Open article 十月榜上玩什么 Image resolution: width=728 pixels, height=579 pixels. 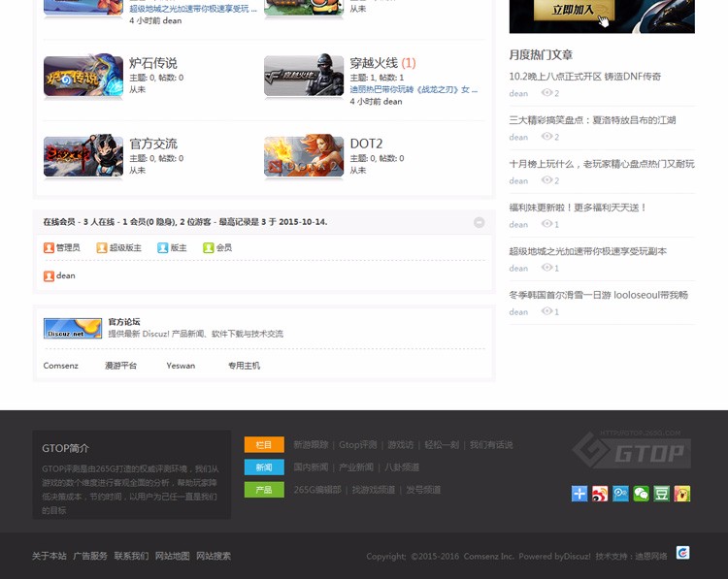(x=602, y=164)
